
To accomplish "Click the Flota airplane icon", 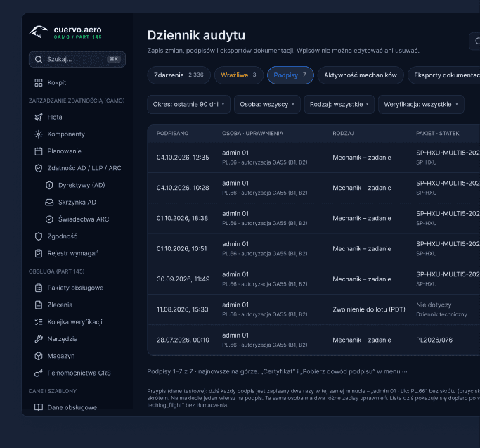I will (x=39, y=117).
